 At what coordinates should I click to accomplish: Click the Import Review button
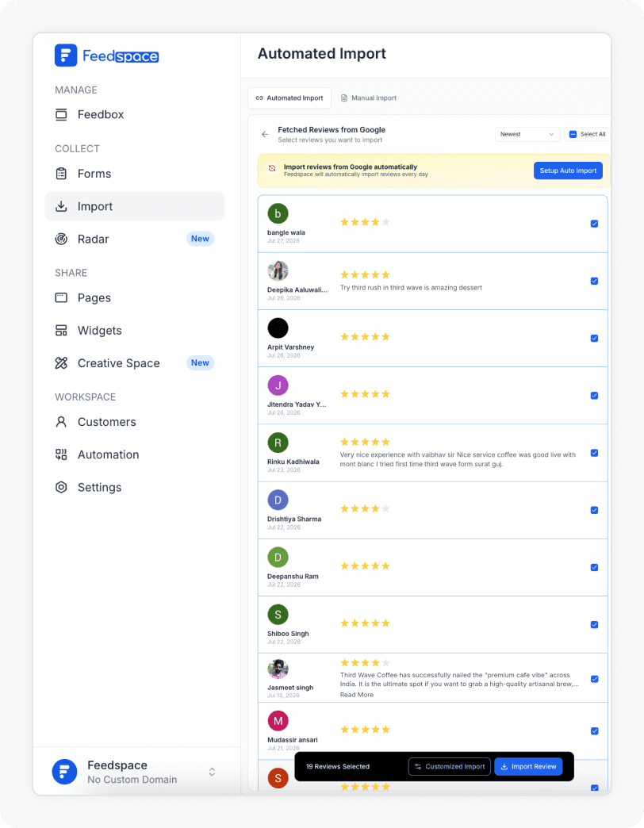pyautogui.click(x=528, y=767)
